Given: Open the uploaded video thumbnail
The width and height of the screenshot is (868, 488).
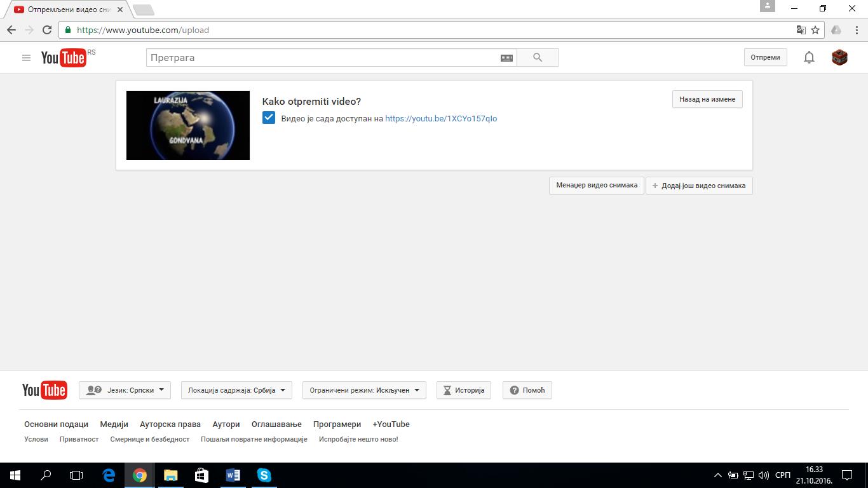Looking at the screenshot, I should click(x=188, y=125).
